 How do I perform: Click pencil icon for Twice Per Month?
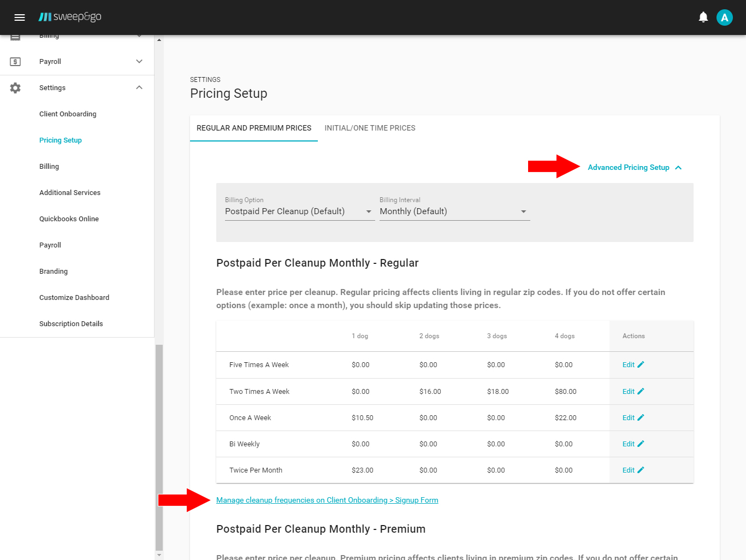click(x=641, y=470)
